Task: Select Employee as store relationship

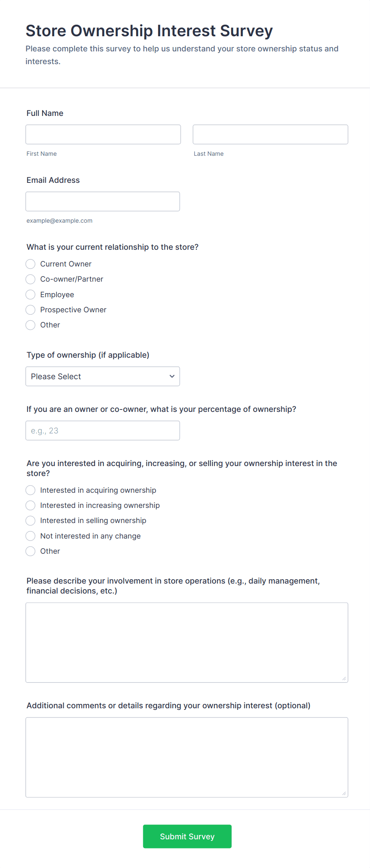Action: pyautogui.click(x=31, y=295)
